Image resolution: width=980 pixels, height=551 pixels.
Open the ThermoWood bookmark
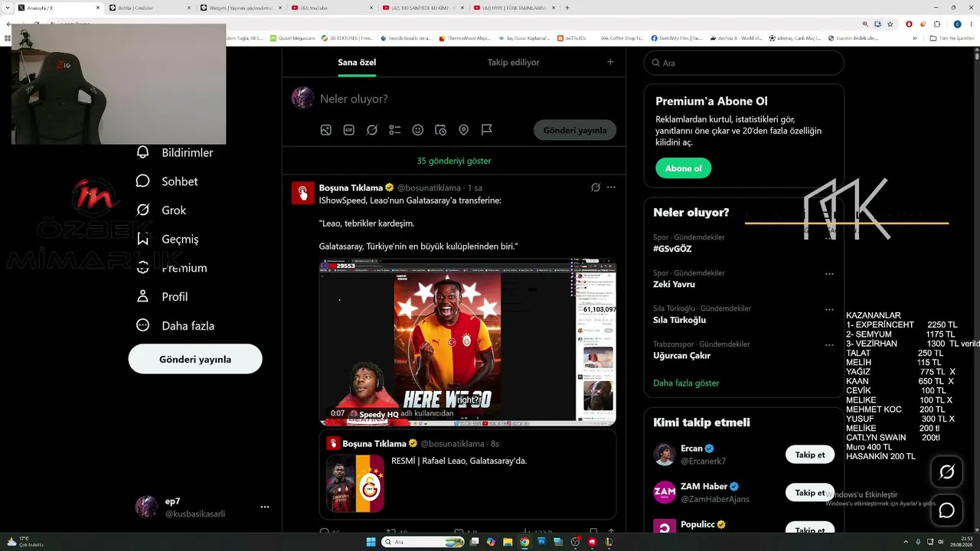pos(465,37)
